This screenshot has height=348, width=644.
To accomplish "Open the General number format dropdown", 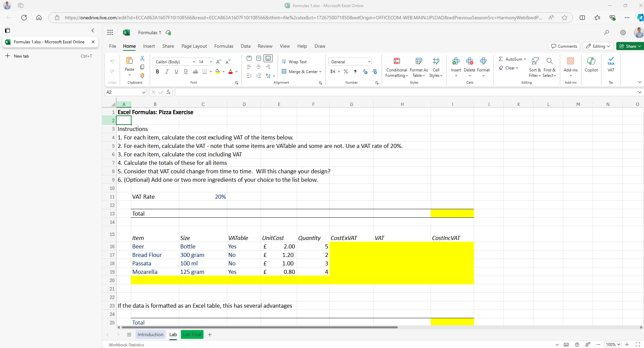I will point(369,62).
